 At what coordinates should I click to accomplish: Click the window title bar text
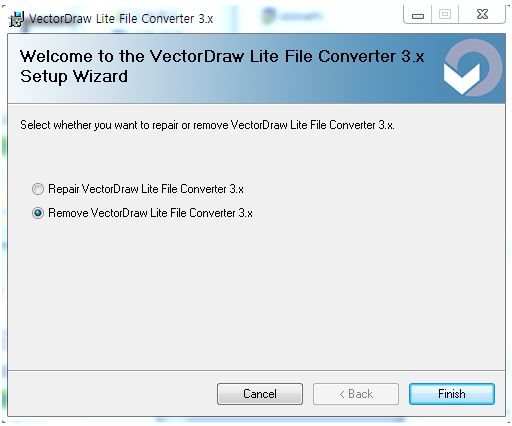click(x=121, y=19)
